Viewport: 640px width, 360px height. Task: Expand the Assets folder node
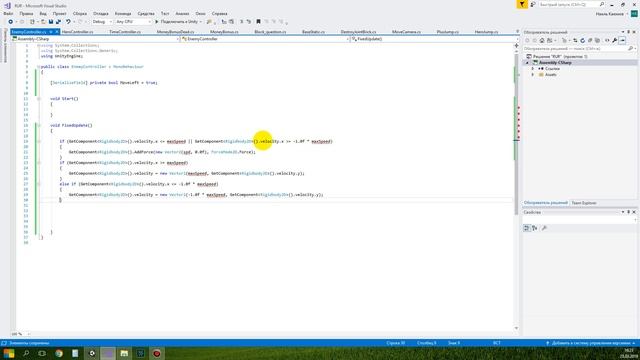coord(533,75)
